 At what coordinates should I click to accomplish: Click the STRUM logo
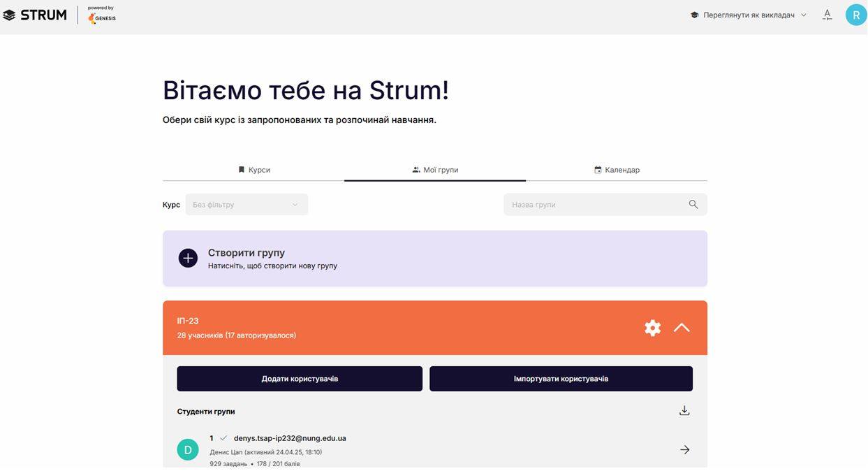(35, 15)
